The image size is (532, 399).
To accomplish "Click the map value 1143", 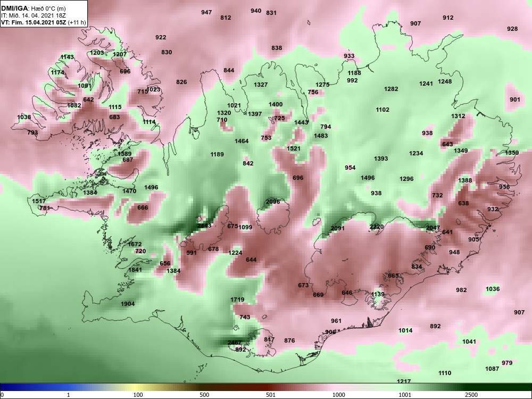I will [x=67, y=57].
